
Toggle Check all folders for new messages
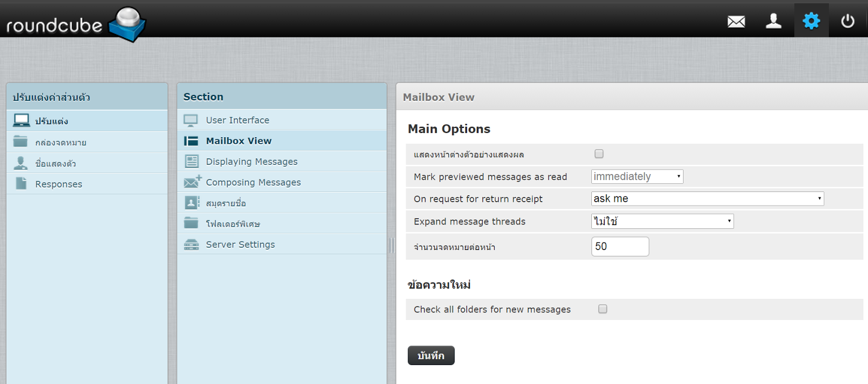603,309
